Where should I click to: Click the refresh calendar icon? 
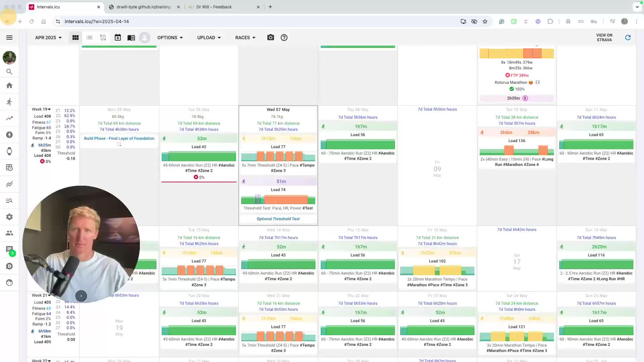[x=628, y=38]
